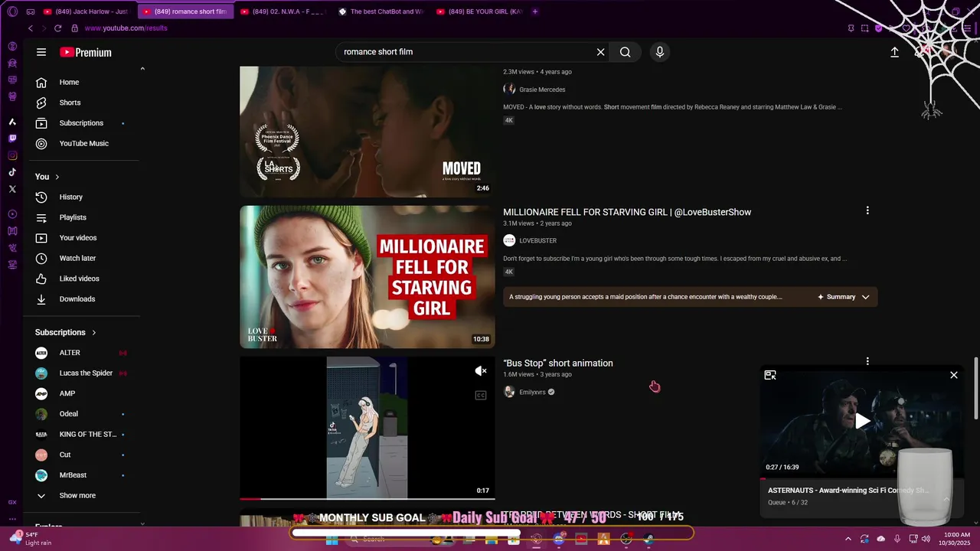Open the YouTube hamburger guide menu

[41, 52]
